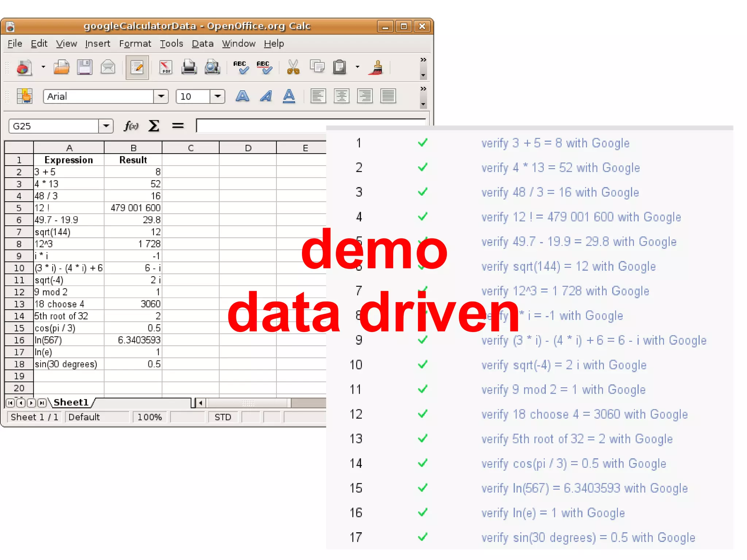Image resolution: width=747 pixels, height=560 pixels.
Task: Toggle Align Right icon
Action: pos(365,96)
